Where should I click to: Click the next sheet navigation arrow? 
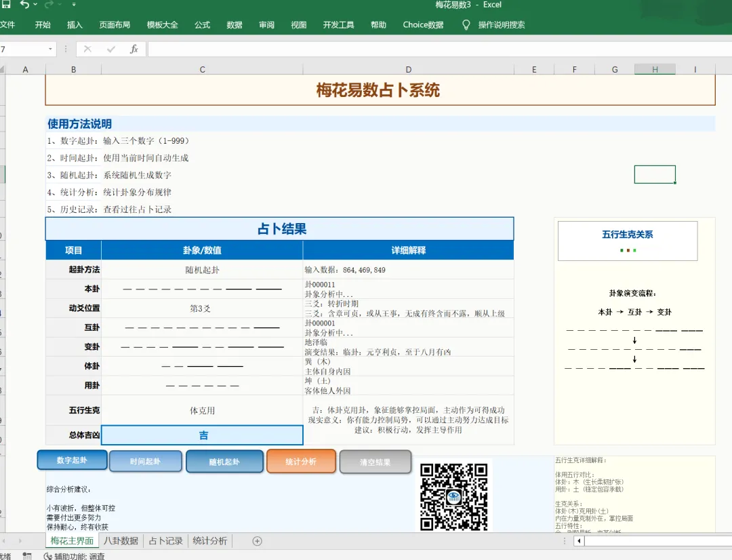tap(20, 541)
